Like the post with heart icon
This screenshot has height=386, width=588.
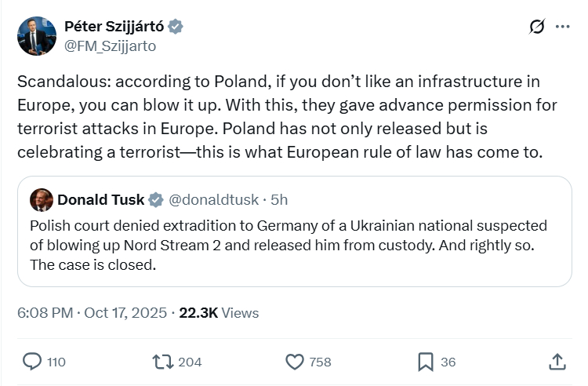click(294, 362)
